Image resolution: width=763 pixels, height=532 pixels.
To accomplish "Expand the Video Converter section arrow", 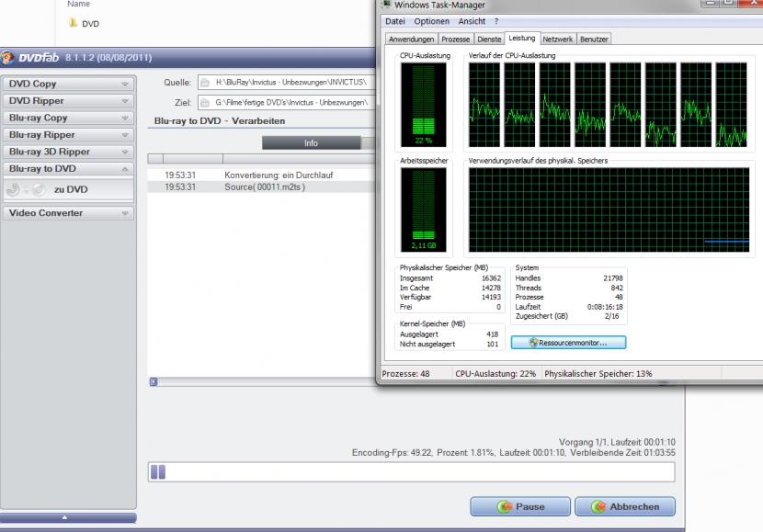I will tap(125, 213).
